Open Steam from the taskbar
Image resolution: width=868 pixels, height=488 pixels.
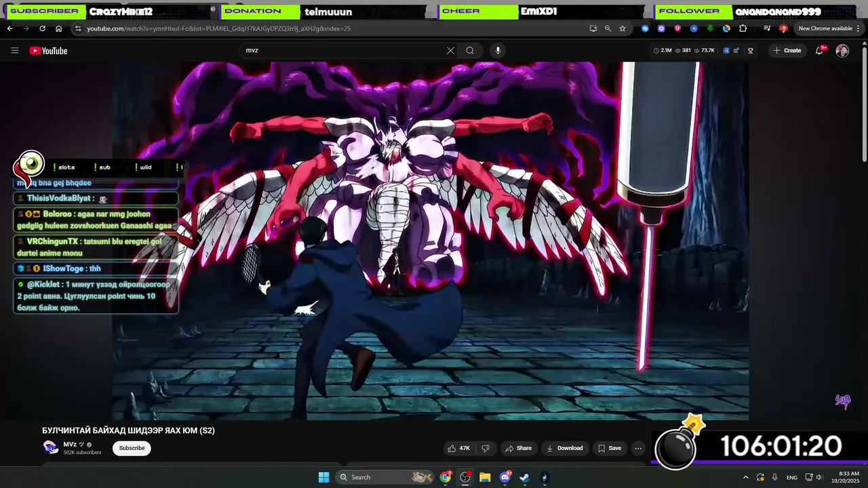pyautogui.click(x=525, y=477)
